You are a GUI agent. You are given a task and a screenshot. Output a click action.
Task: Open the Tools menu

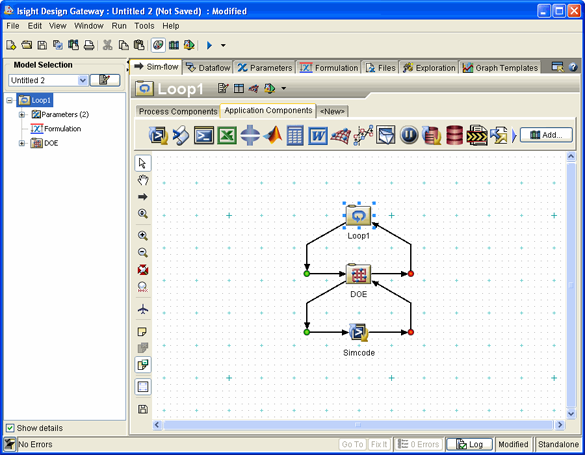tap(144, 26)
